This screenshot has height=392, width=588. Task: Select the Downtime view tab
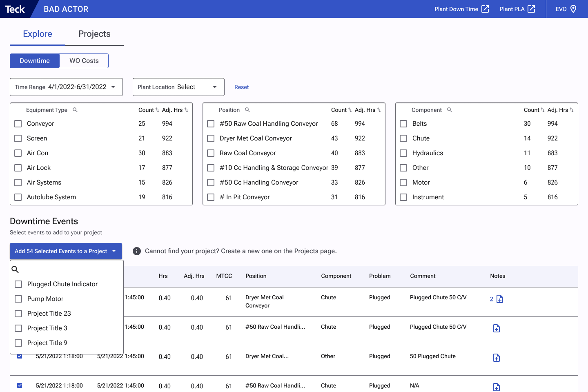coord(35,61)
